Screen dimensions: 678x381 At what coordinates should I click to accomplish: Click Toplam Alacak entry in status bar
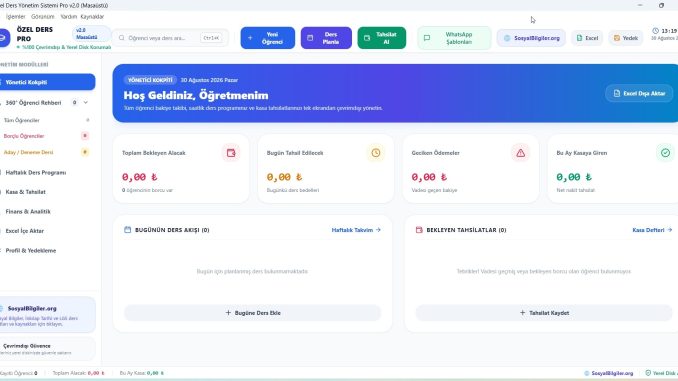click(x=79, y=373)
